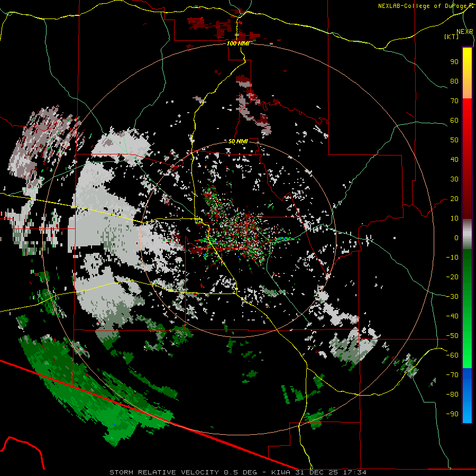Click the "-30" scale label

click(452, 297)
